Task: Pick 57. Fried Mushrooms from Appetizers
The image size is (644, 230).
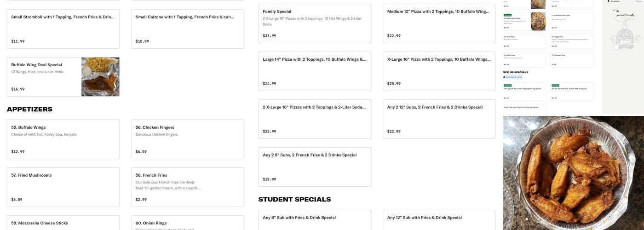Action: 63,187
